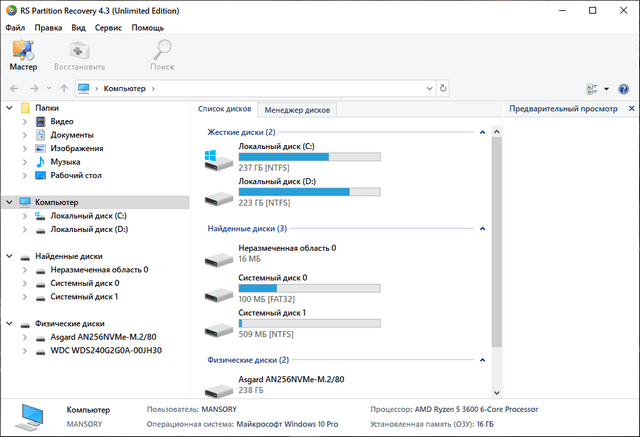Launch the Мастер recovery wizard

23,54
